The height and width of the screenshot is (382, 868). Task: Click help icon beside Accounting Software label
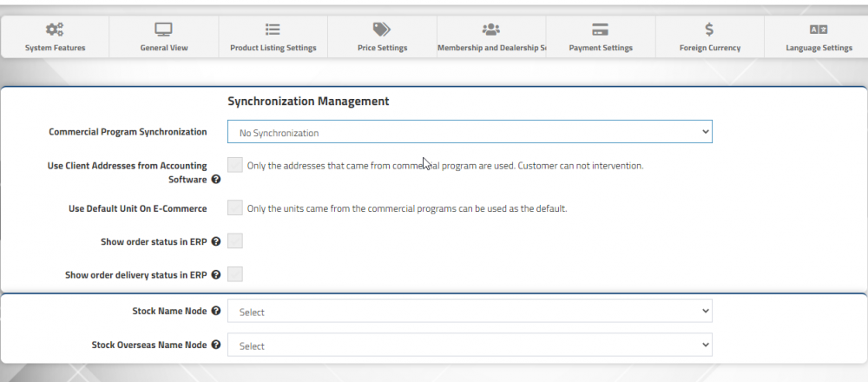pos(216,180)
